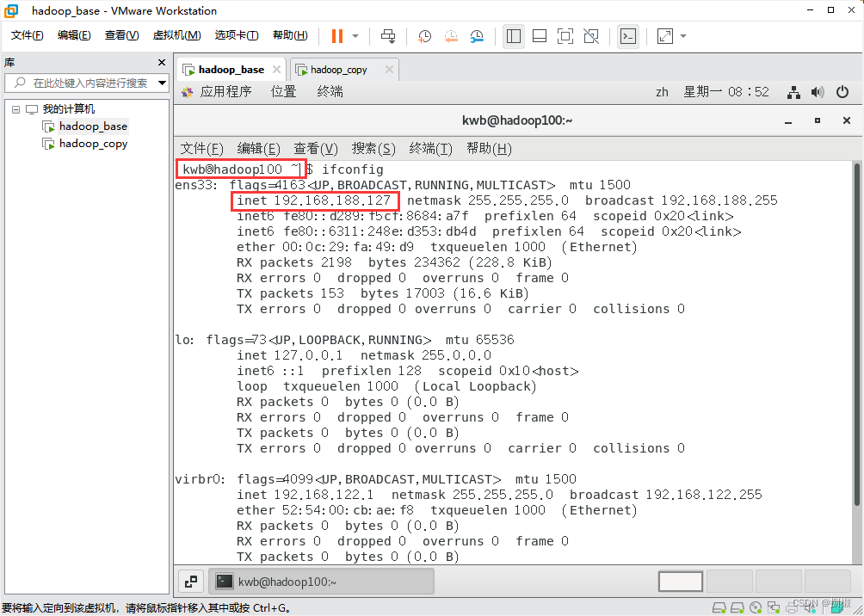
Task: Open terminal 帮助(H) menu
Action: point(489,148)
